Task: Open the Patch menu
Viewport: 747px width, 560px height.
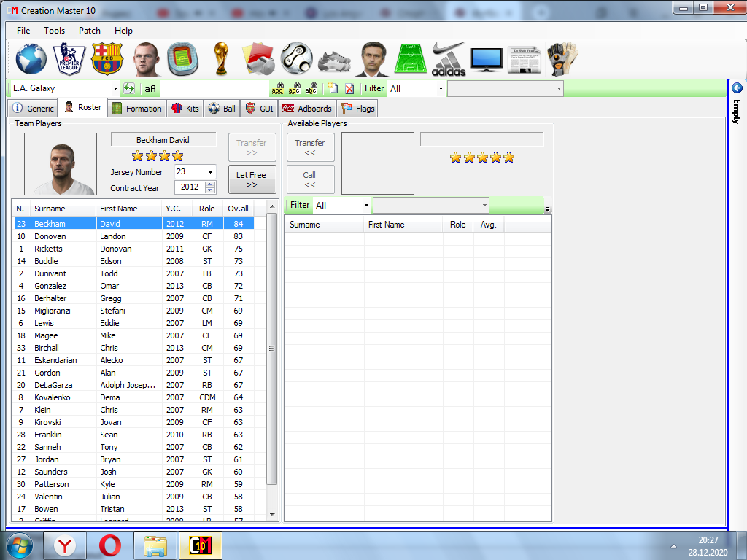Action: [x=90, y=31]
